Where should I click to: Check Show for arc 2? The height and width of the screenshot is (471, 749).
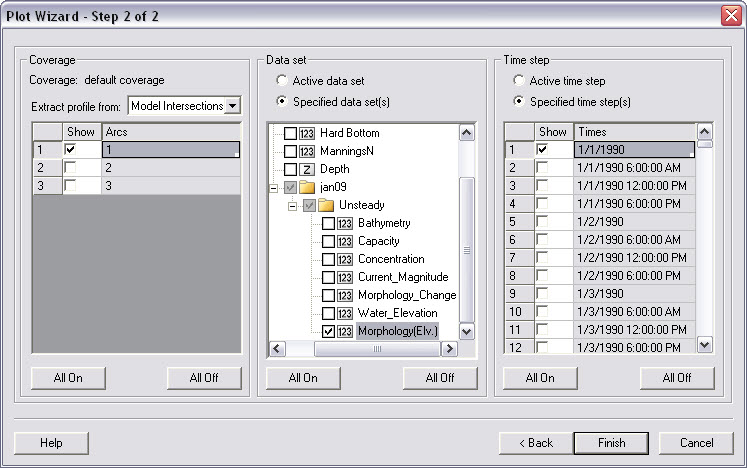click(70, 168)
